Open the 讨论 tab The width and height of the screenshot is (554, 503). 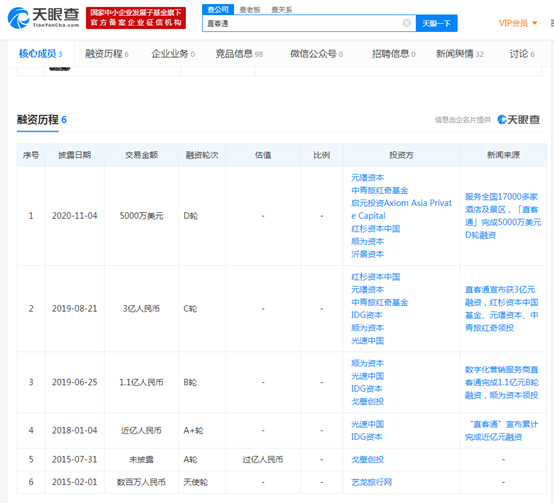click(x=521, y=54)
